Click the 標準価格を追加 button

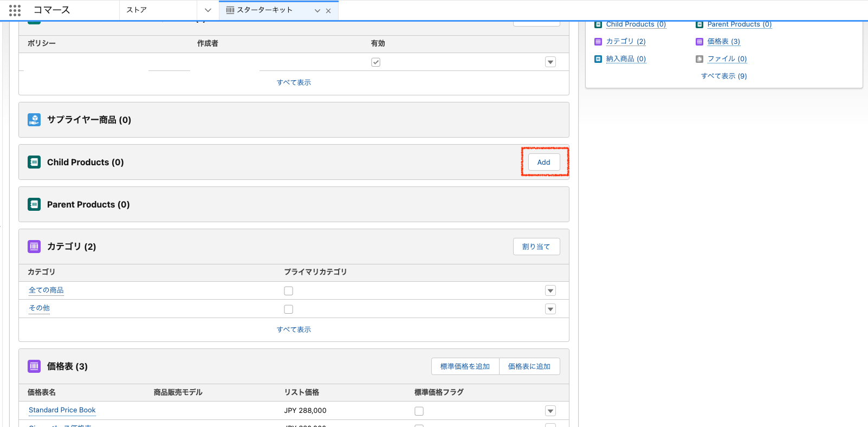465,366
